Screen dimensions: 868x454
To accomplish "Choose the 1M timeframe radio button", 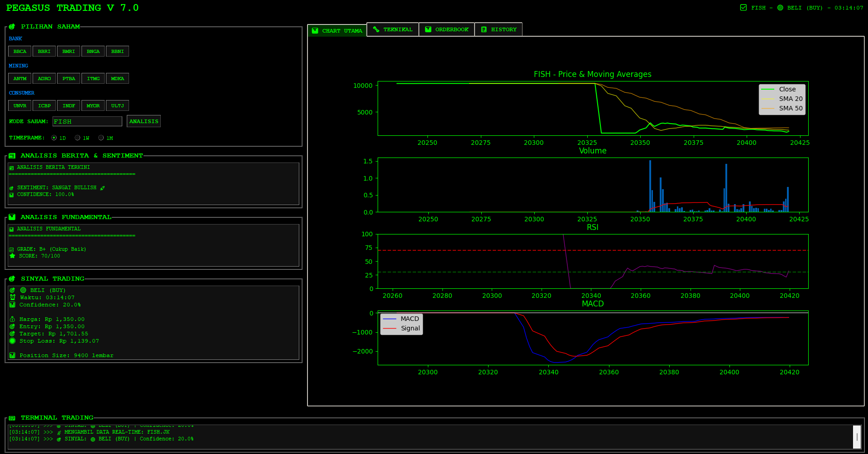I will point(101,138).
